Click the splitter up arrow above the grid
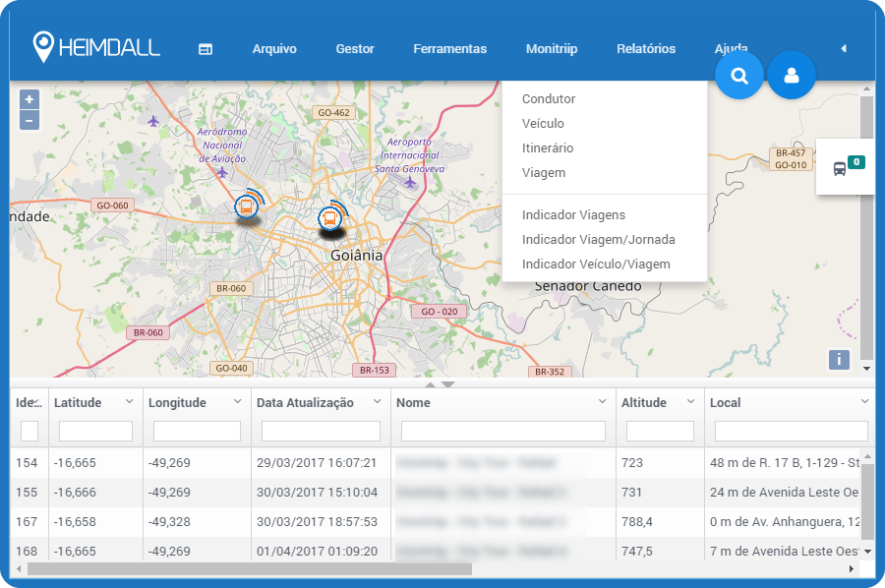This screenshot has width=885, height=588. tap(430, 384)
